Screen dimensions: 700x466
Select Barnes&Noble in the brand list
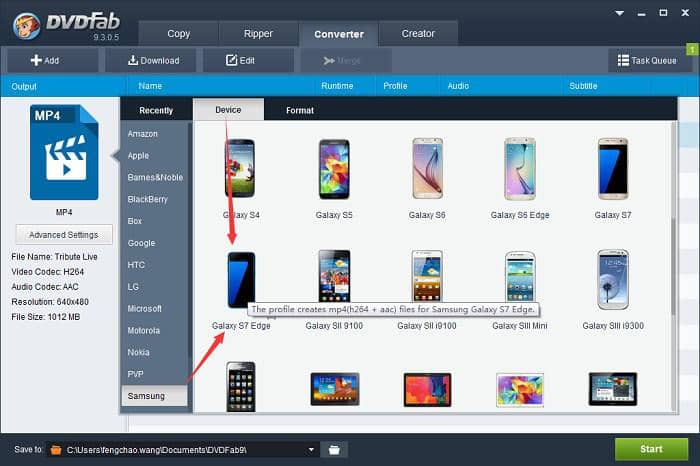click(154, 177)
